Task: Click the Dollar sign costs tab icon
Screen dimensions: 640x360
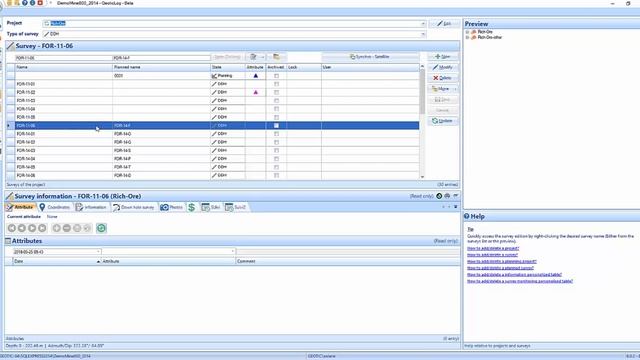Action: coord(191,207)
